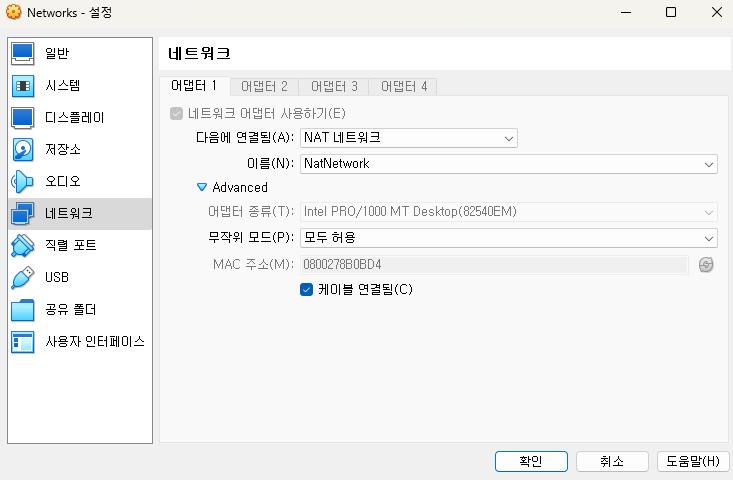Image resolution: width=733 pixels, height=480 pixels.
Task: Click the 일반 monitor icon in sidebar
Action: coord(22,53)
